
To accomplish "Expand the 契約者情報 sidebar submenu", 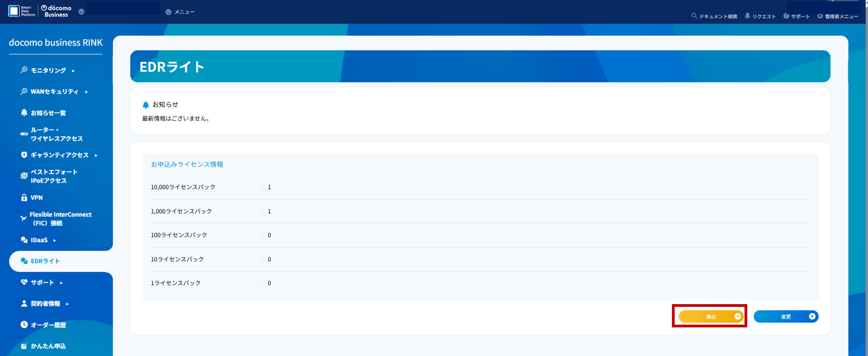I will [45, 304].
